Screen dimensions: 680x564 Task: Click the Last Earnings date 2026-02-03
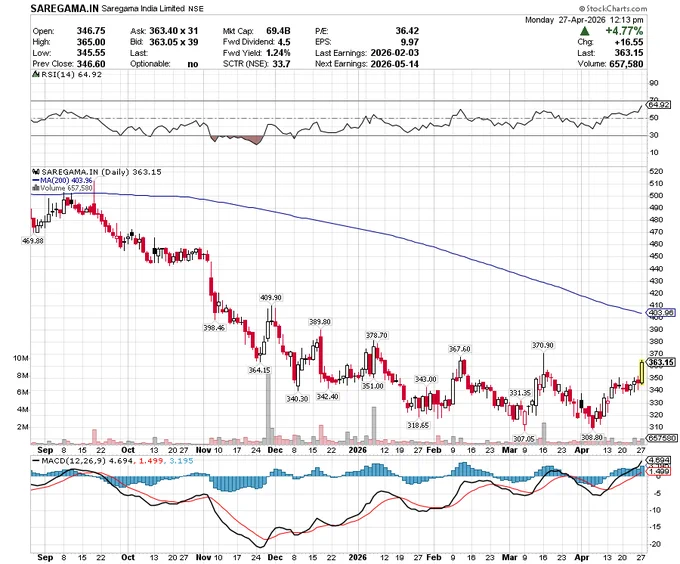[395, 53]
